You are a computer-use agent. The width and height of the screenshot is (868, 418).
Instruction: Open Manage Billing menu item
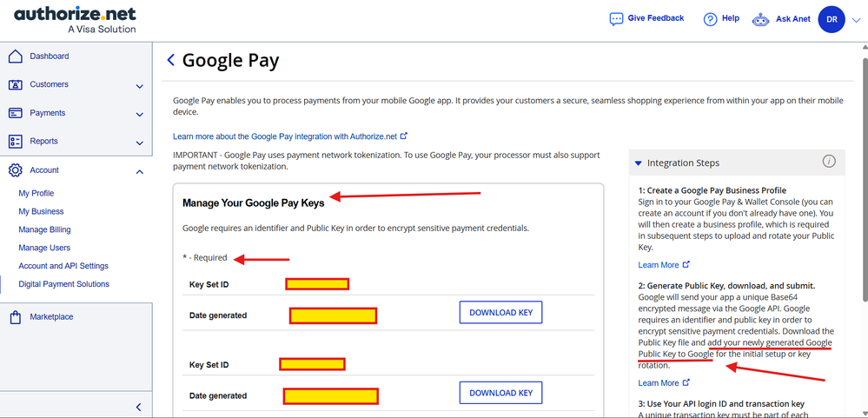tap(44, 229)
